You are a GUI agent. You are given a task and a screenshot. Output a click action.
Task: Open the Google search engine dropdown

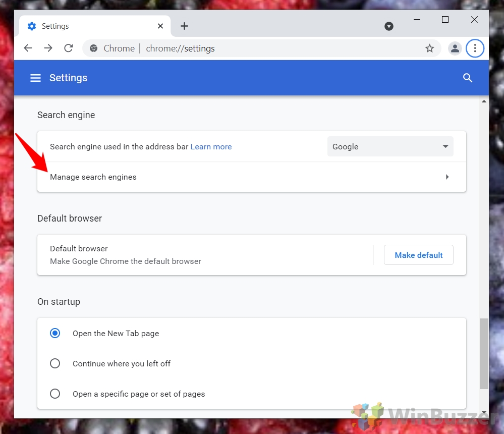pyautogui.click(x=390, y=146)
